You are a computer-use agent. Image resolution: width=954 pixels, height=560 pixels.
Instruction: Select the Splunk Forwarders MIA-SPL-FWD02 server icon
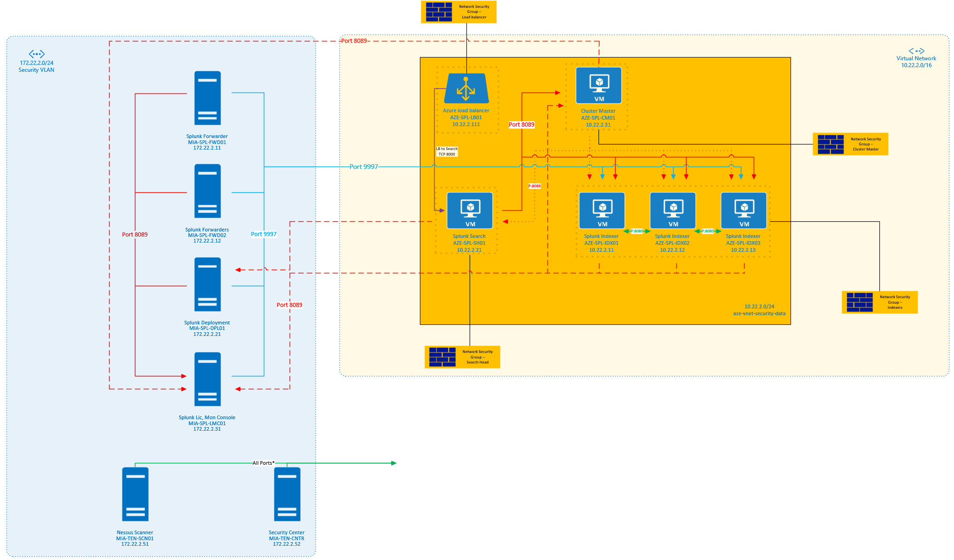208,191
